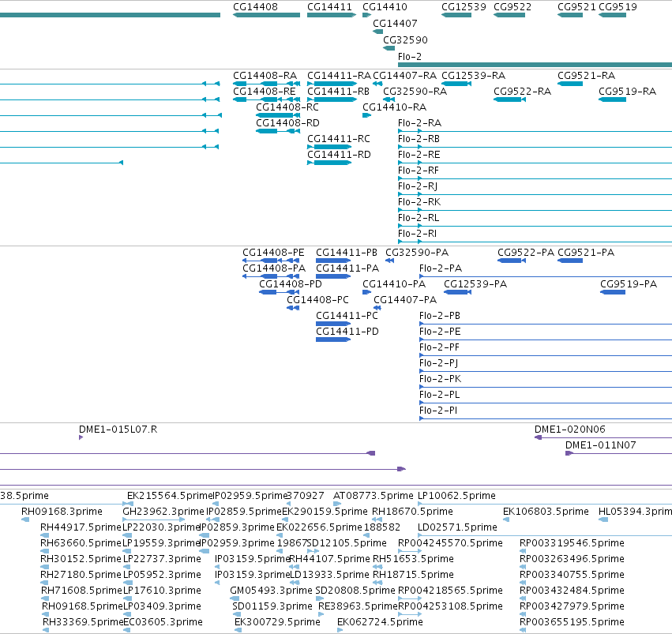Select the CG9521-RA transcript label
This screenshot has height=634, width=672.
[x=586, y=76]
